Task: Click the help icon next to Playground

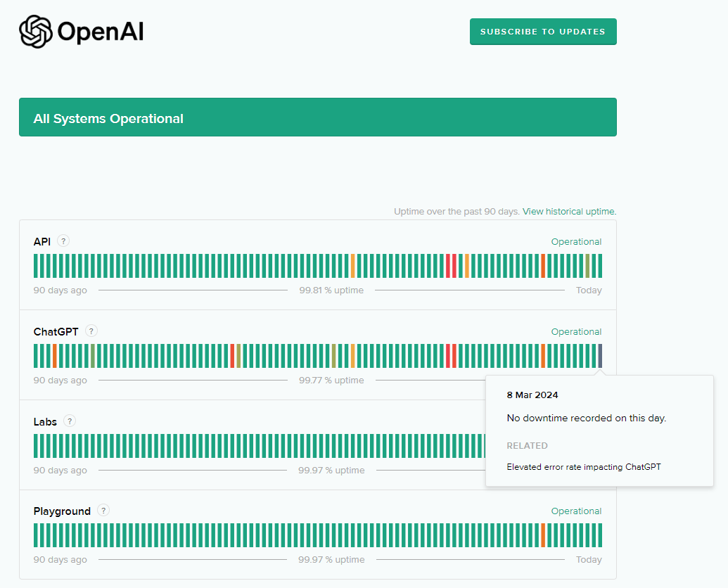Action: click(103, 511)
